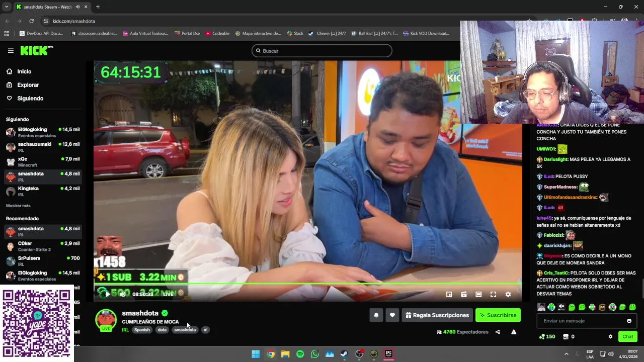Open Windows Start menu
The image size is (644, 362).
(x=256, y=354)
